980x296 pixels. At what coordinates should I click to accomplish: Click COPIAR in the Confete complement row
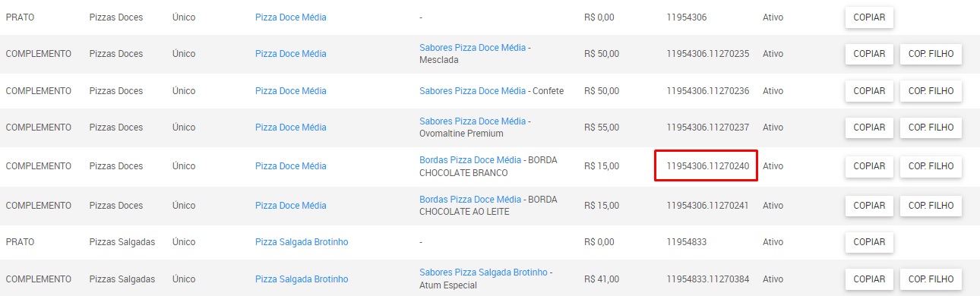tap(869, 91)
